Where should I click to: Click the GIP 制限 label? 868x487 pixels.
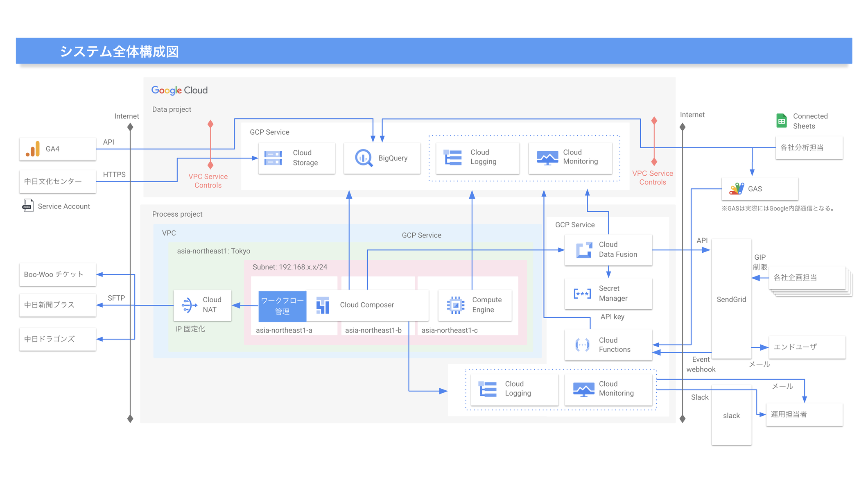pyautogui.click(x=760, y=262)
